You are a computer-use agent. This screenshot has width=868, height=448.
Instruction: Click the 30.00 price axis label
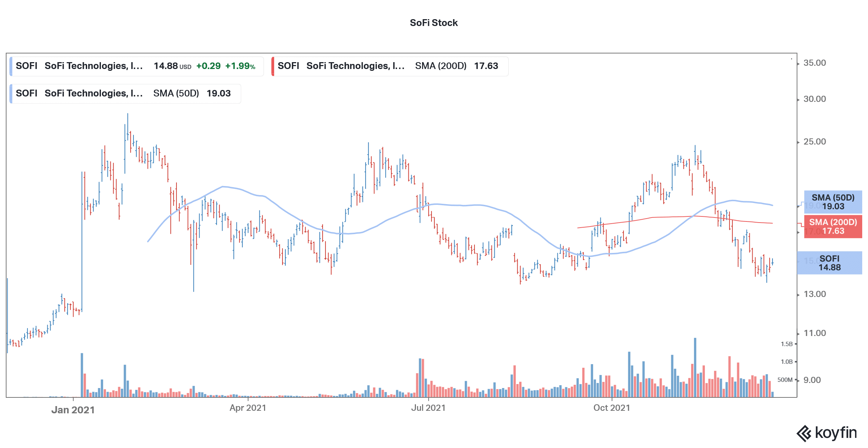point(814,99)
